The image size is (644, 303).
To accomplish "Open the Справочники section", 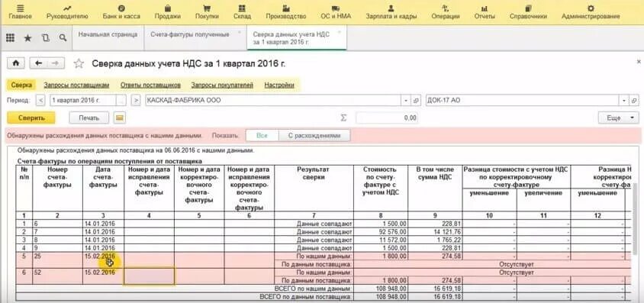I will pos(528,12).
